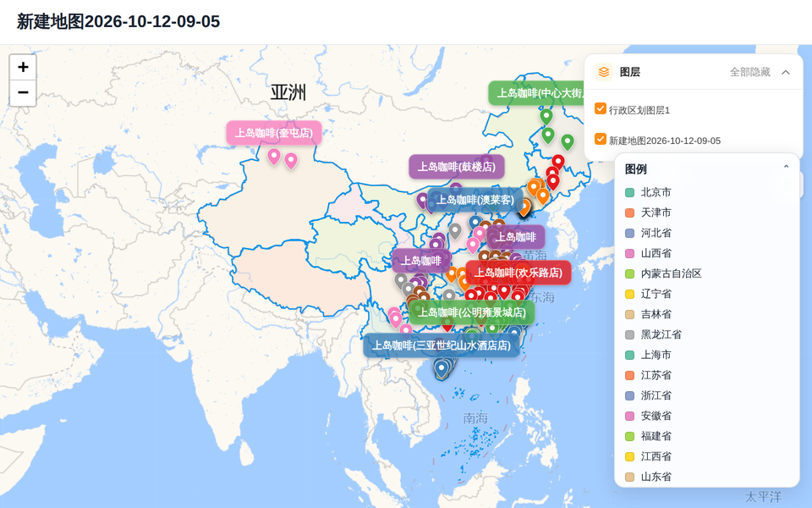Click the left pink marker below 奎屯店 label
The image size is (812, 508).
coord(274,157)
